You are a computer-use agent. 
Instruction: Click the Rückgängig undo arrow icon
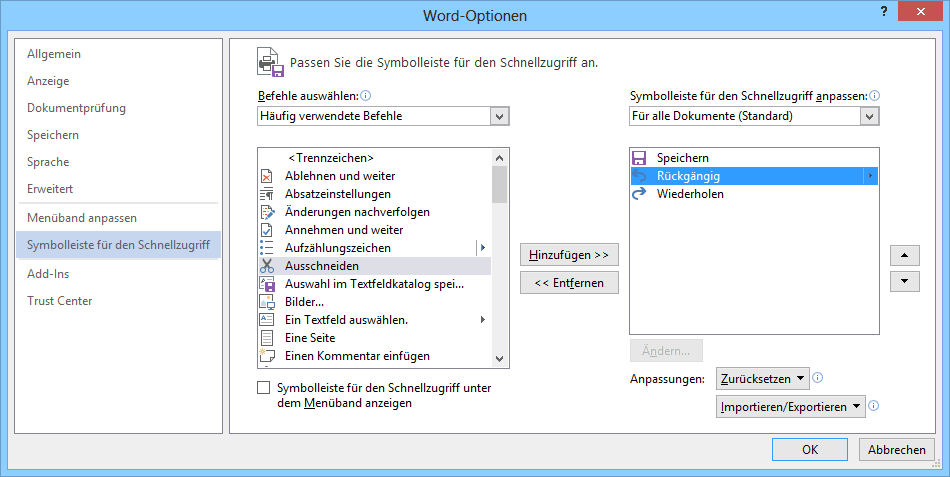point(640,176)
